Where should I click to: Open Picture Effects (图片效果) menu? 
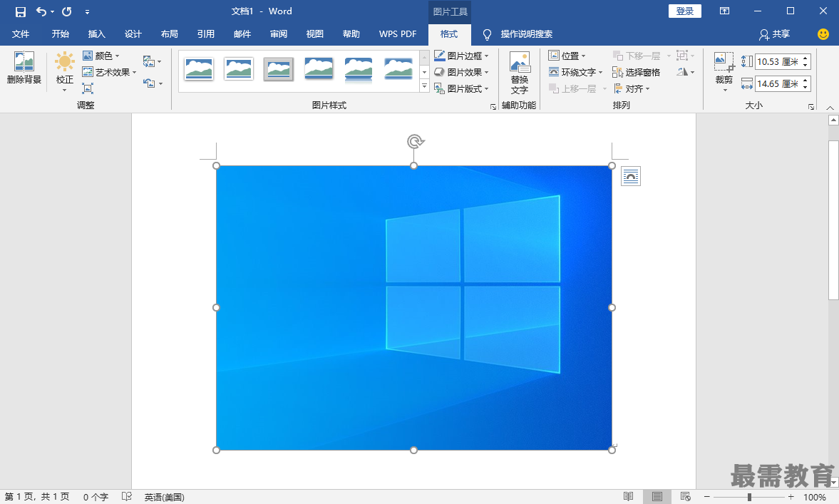pyautogui.click(x=461, y=72)
